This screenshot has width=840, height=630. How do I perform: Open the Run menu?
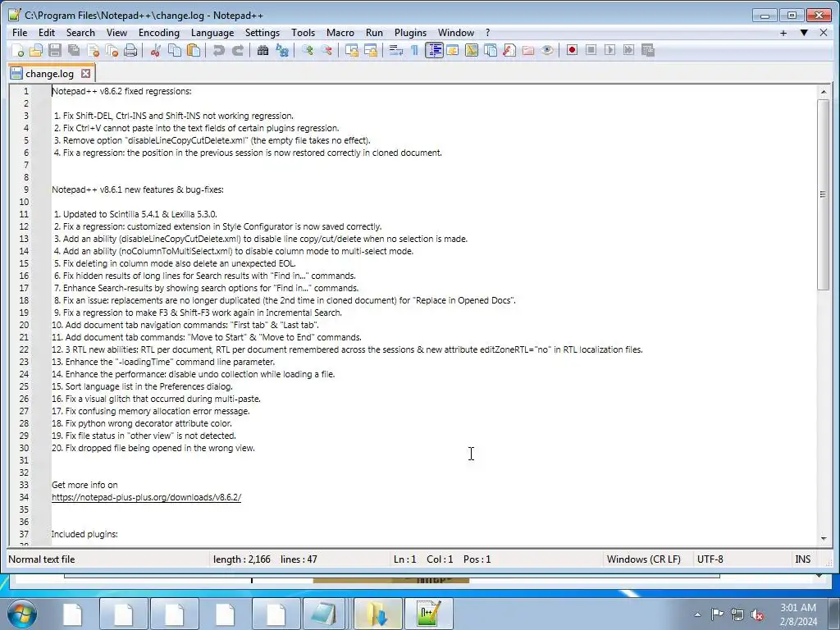(x=374, y=33)
